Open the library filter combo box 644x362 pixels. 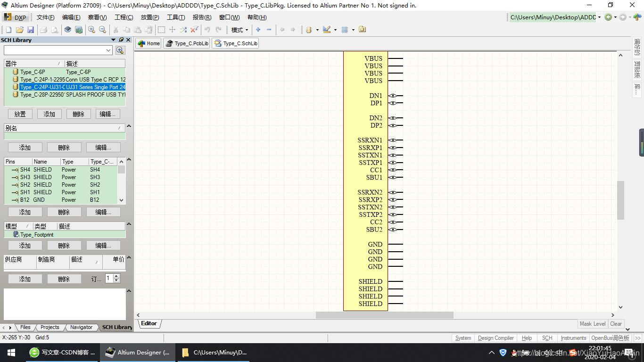[x=58, y=50]
